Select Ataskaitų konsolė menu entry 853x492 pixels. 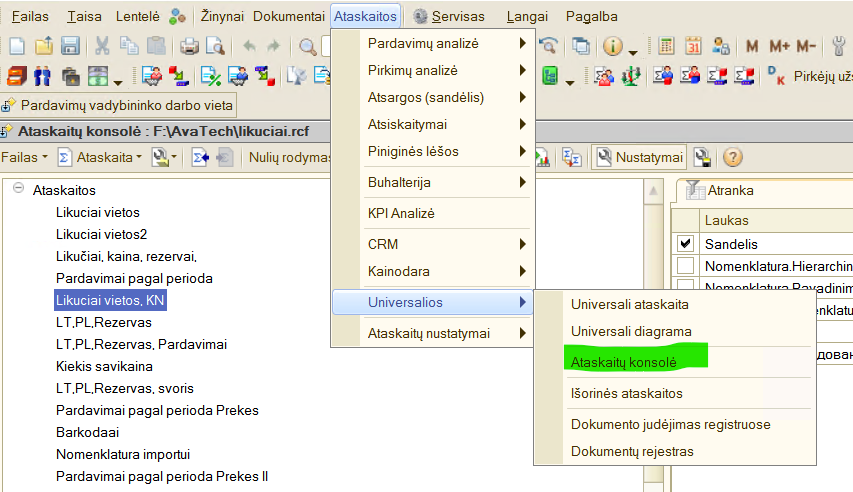pyautogui.click(x=624, y=361)
